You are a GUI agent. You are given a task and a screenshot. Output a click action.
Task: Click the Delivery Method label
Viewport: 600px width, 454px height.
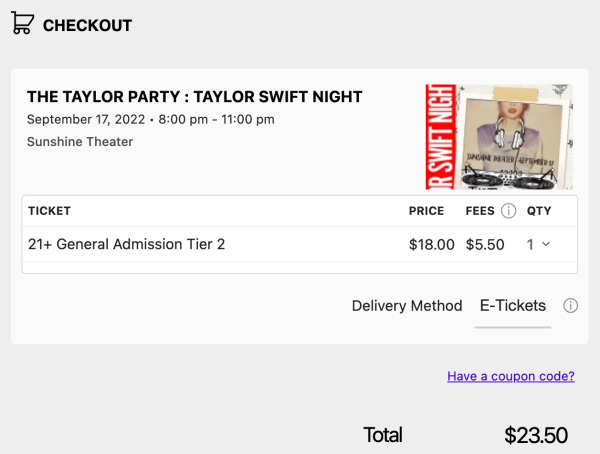pos(407,306)
